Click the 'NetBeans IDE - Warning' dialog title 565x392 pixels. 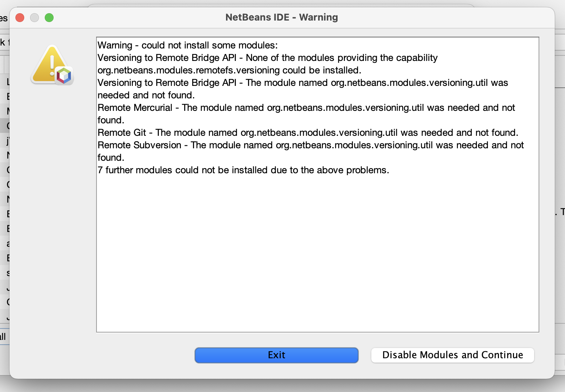(x=281, y=17)
